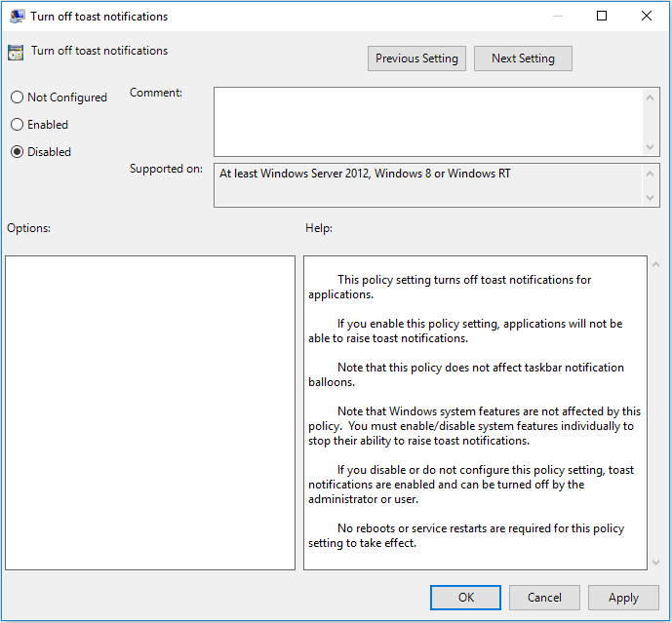Click help text 'Note that Windows system features'
672x623 pixels.
pos(428,411)
